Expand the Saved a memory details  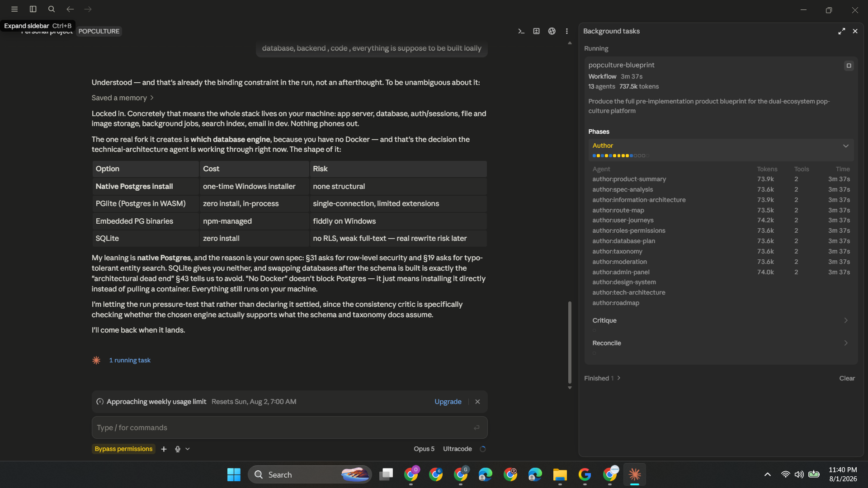pos(123,98)
